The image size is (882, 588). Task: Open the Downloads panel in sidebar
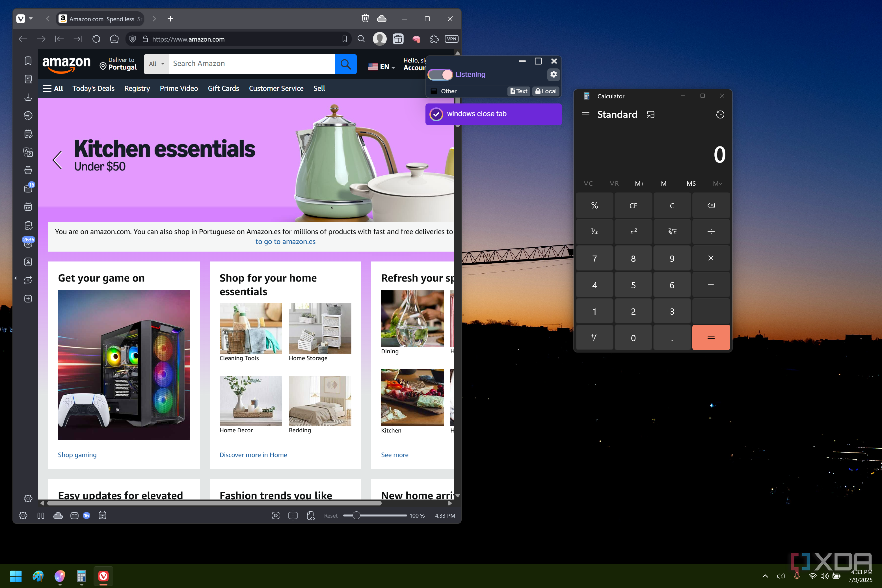pos(28,97)
